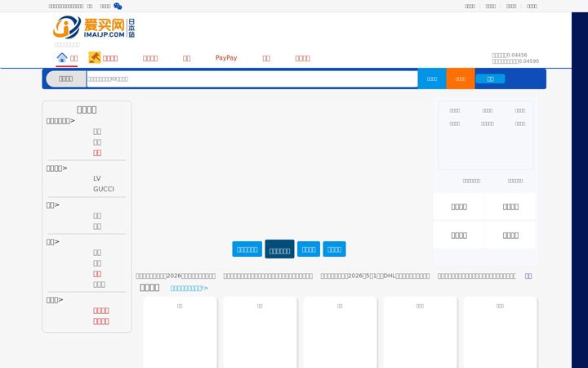Open the GUCCI brand link in sidebar
Viewport: 588px width, 368px height.
[104, 189]
